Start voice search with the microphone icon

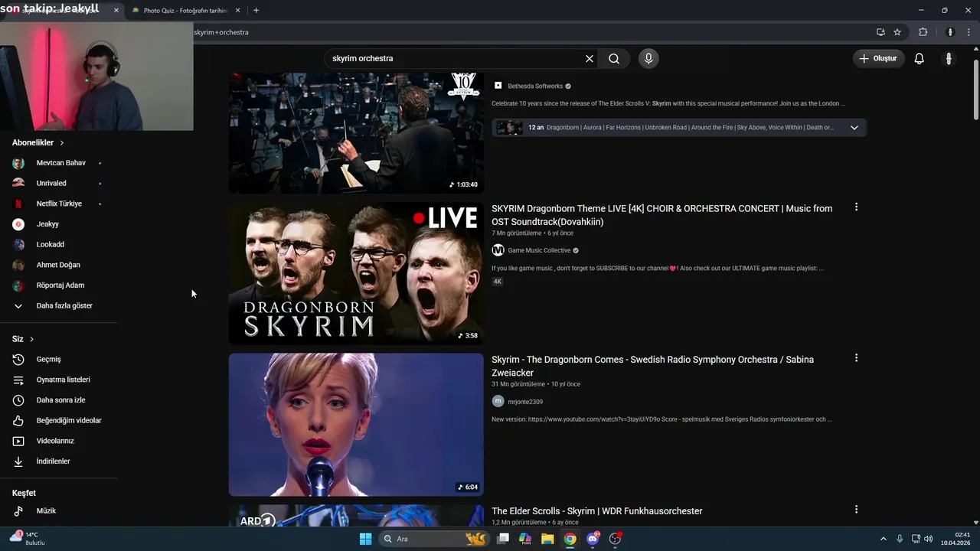click(x=648, y=58)
